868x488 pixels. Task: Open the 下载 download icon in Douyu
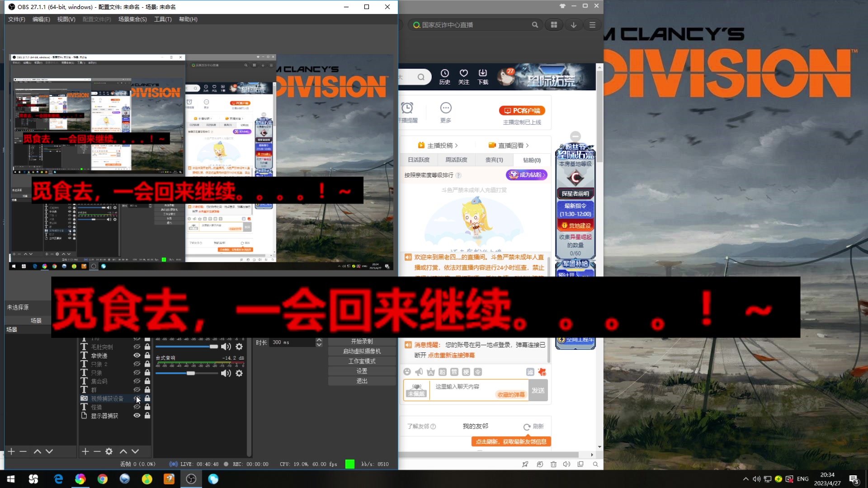coord(483,76)
